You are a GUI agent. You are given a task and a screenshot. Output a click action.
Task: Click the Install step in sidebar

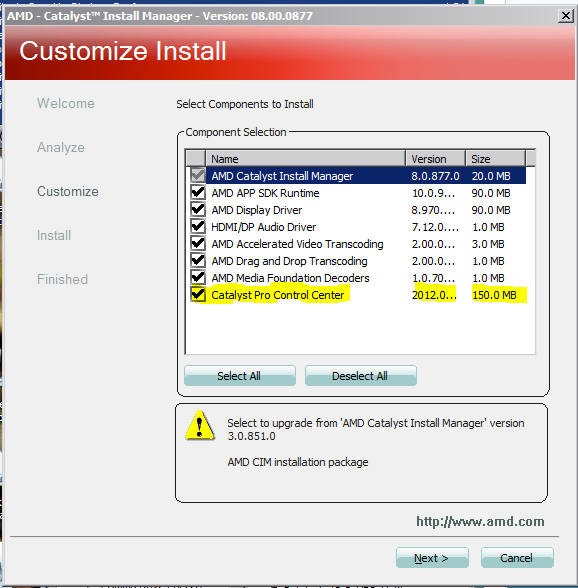click(54, 235)
